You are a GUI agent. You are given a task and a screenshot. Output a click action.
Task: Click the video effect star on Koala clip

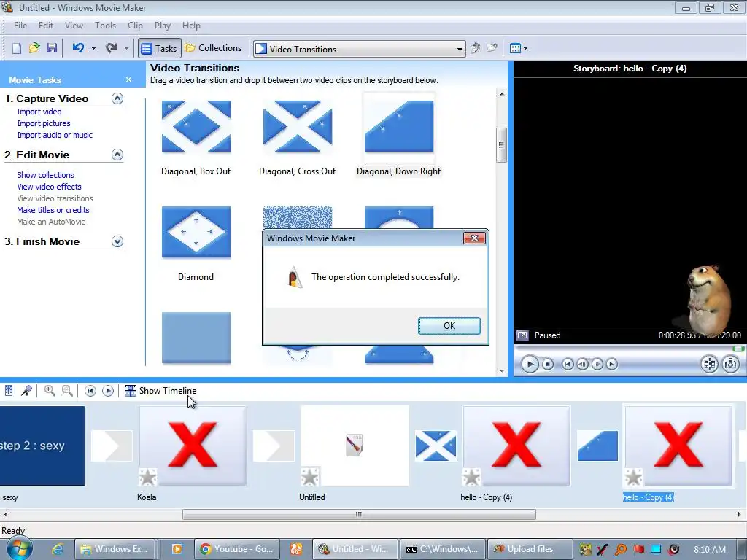[147, 477]
